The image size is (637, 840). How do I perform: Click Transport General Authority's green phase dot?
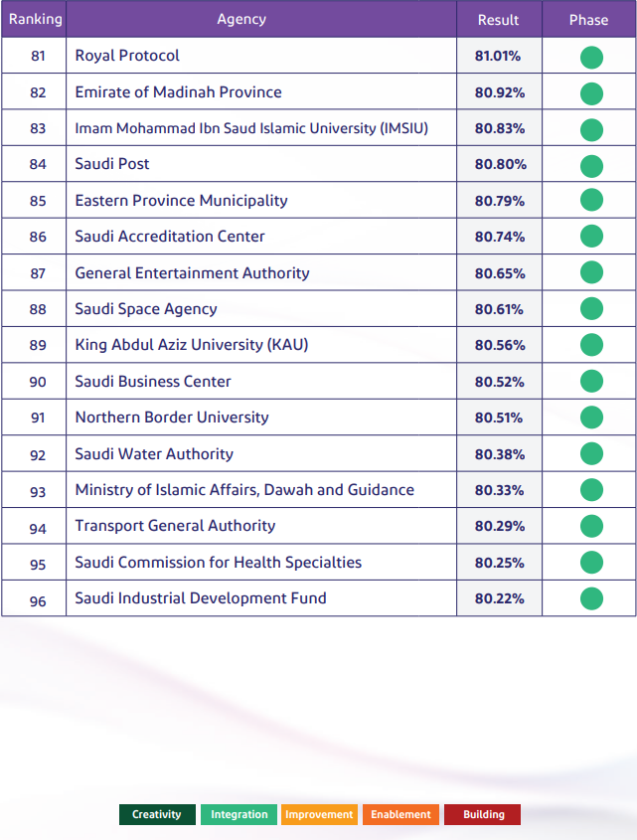pyautogui.click(x=591, y=526)
